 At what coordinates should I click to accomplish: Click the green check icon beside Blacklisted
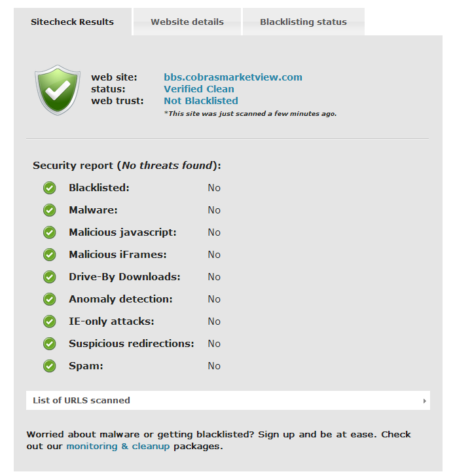[50, 188]
